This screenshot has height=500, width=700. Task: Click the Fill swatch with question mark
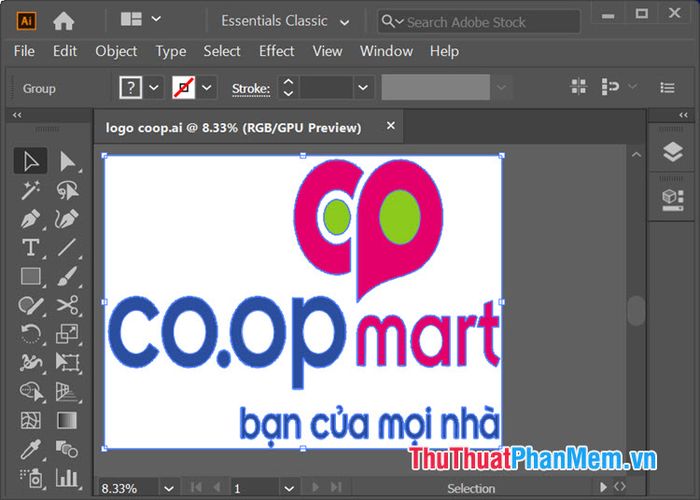[130, 88]
